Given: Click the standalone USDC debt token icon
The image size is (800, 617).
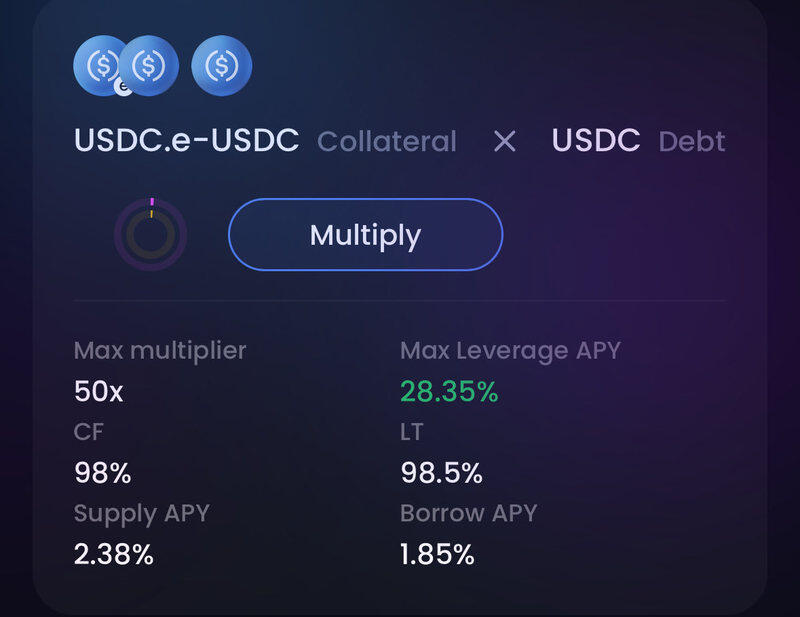Looking at the screenshot, I should [x=221, y=66].
